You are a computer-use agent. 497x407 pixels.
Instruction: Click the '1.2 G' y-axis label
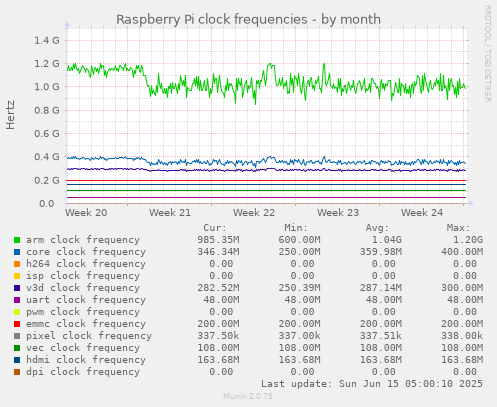click(x=47, y=64)
